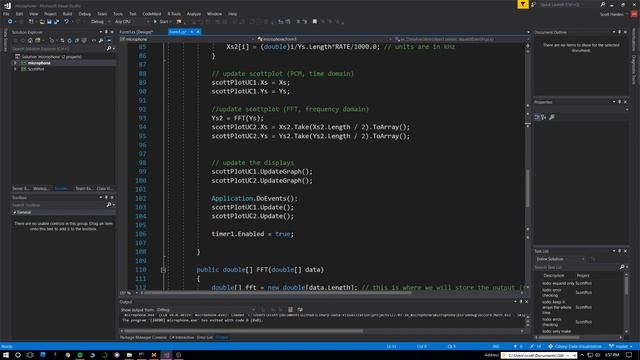This screenshot has width=640, height=360.
Task: Click the Clear All output icon
Action: point(290,310)
